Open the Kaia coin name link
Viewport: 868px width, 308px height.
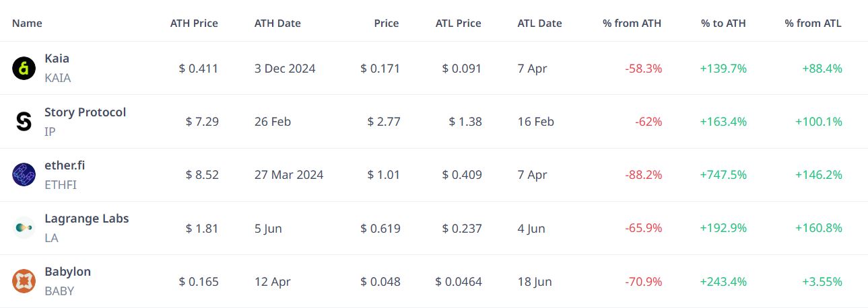point(57,59)
